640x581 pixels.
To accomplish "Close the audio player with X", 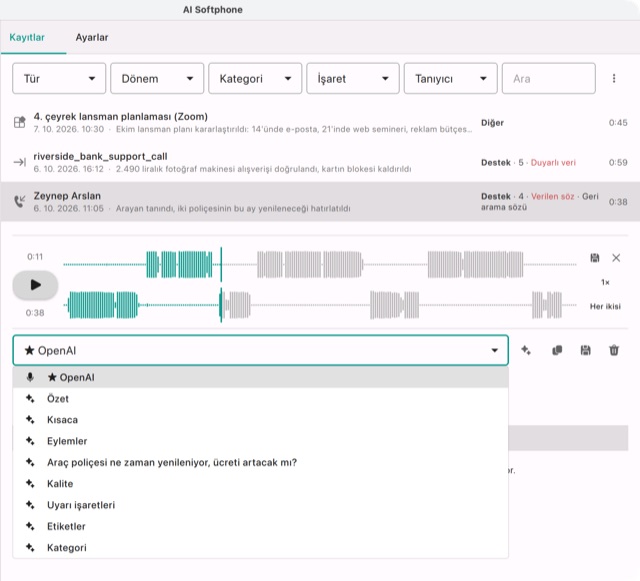I will 616,258.
